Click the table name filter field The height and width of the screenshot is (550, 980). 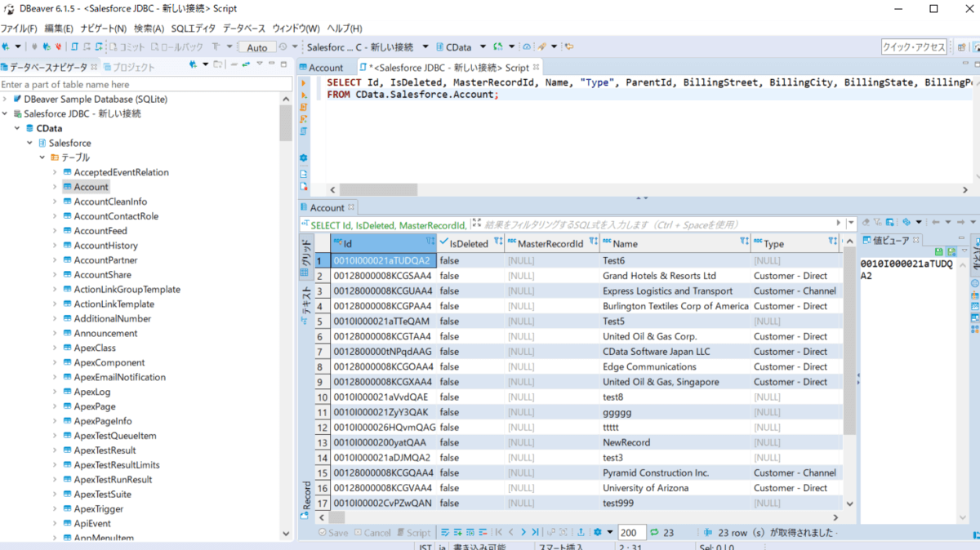point(139,84)
